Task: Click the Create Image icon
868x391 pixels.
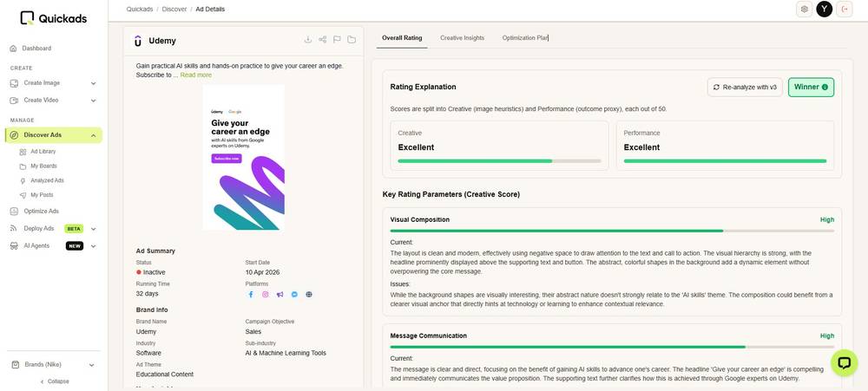Action: click(x=14, y=83)
